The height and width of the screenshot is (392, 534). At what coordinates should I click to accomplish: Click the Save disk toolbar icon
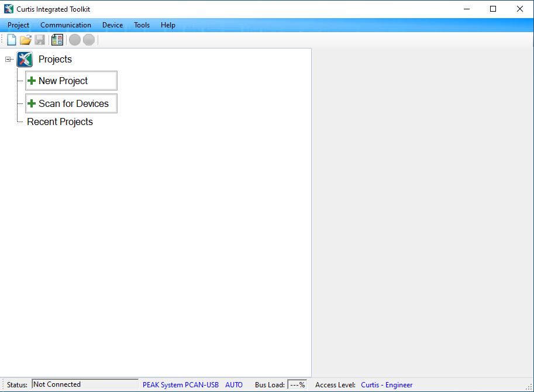[x=40, y=40]
